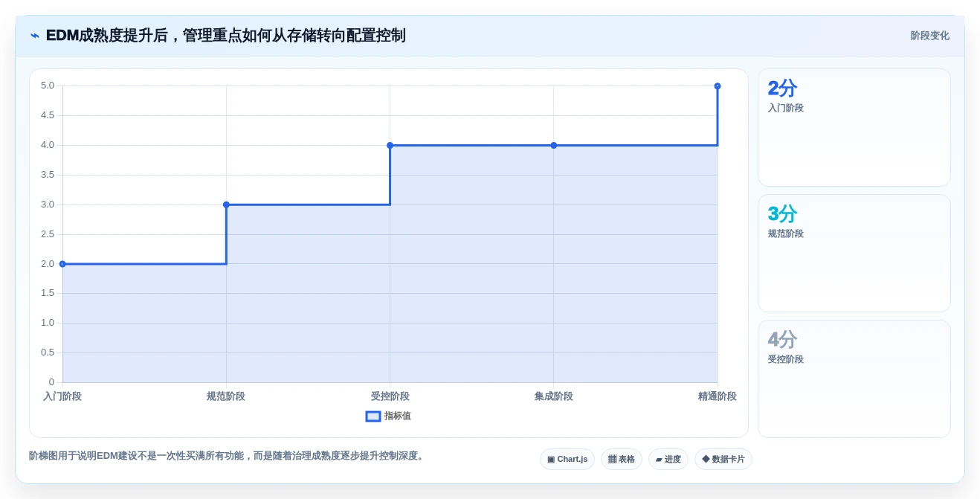The width and height of the screenshot is (980, 499).
Task: Select the 规范阶段 data point at 3.0
Action: (x=226, y=205)
